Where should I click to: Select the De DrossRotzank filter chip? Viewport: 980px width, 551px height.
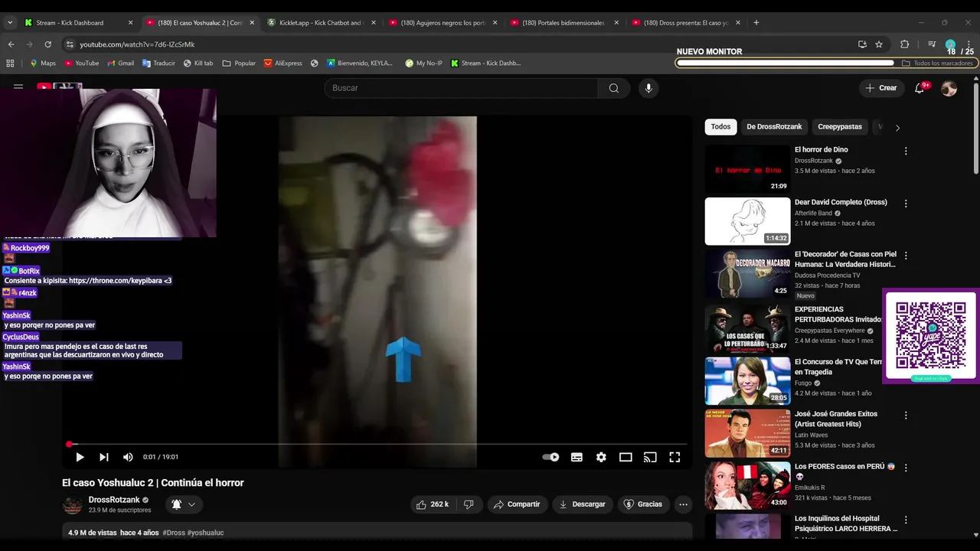point(774,127)
